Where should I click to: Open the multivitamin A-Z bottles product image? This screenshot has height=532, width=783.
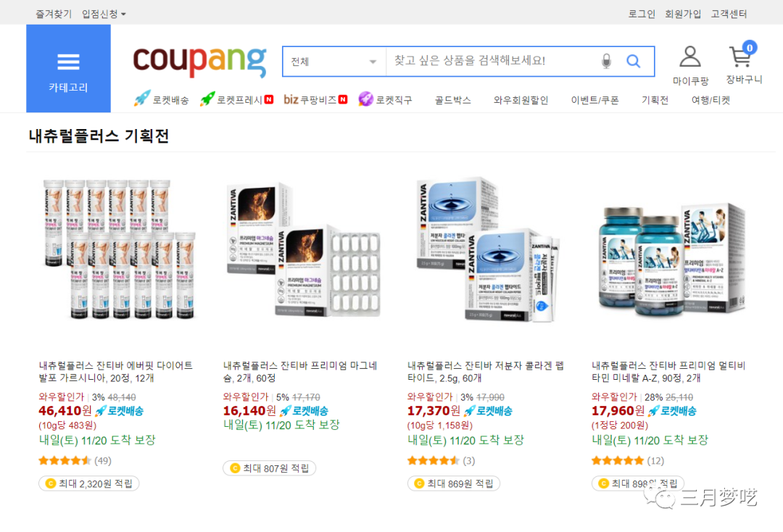point(672,259)
